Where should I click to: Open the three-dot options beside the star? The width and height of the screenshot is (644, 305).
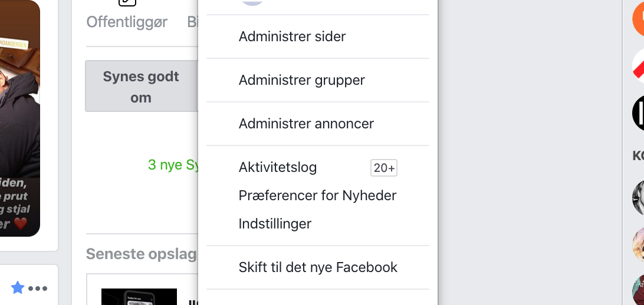point(38,289)
